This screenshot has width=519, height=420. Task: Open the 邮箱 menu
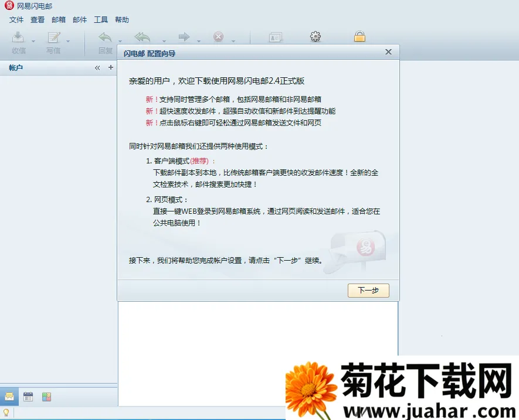click(58, 19)
